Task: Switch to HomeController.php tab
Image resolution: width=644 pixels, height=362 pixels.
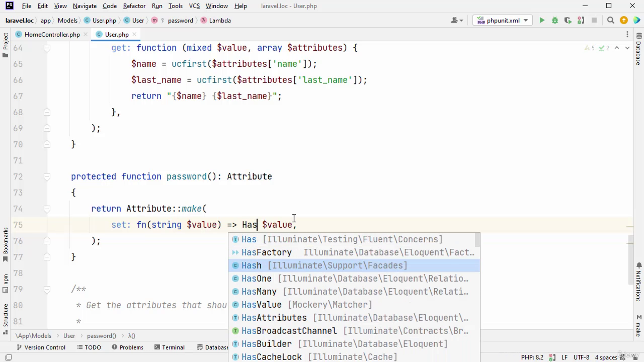Action: tap(52, 35)
